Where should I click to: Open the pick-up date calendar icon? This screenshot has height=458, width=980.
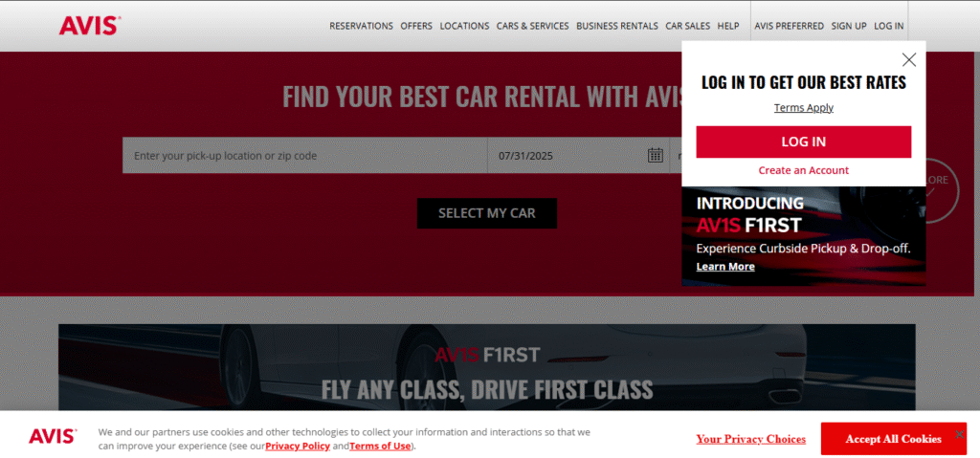pyautogui.click(x=655, y=155)
